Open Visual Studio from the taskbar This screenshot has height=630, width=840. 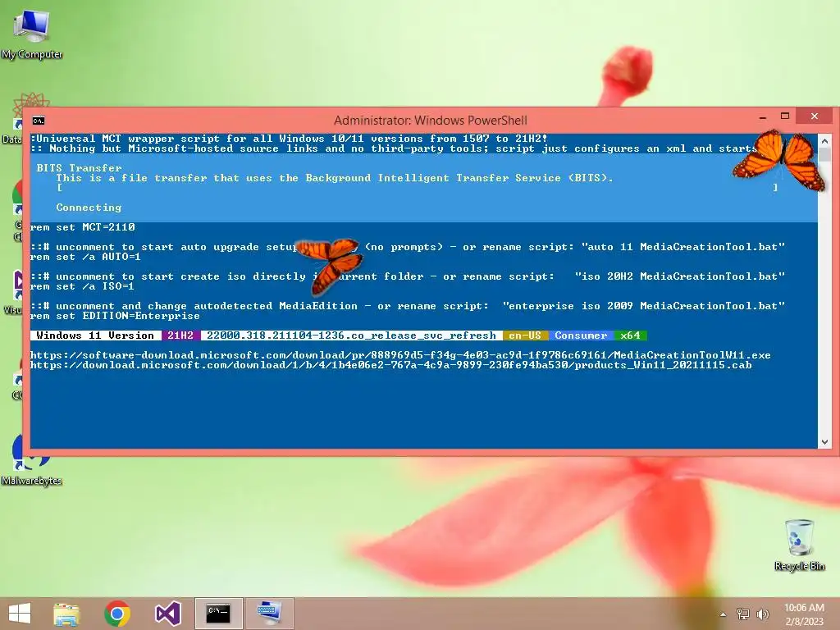click(167, 614)
